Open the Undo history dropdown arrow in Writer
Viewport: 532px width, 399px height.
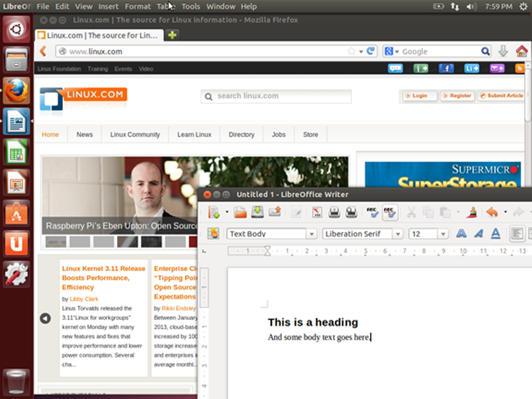pos(505,213)
